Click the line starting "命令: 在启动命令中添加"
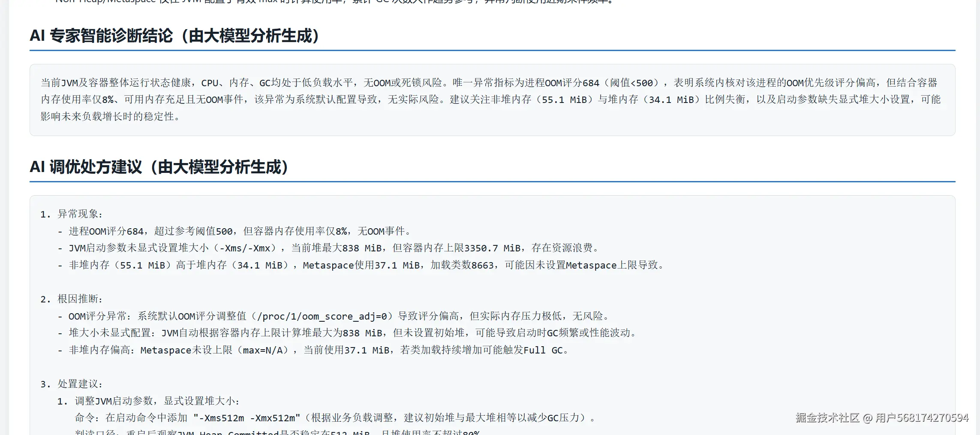 tap(335, 418)
